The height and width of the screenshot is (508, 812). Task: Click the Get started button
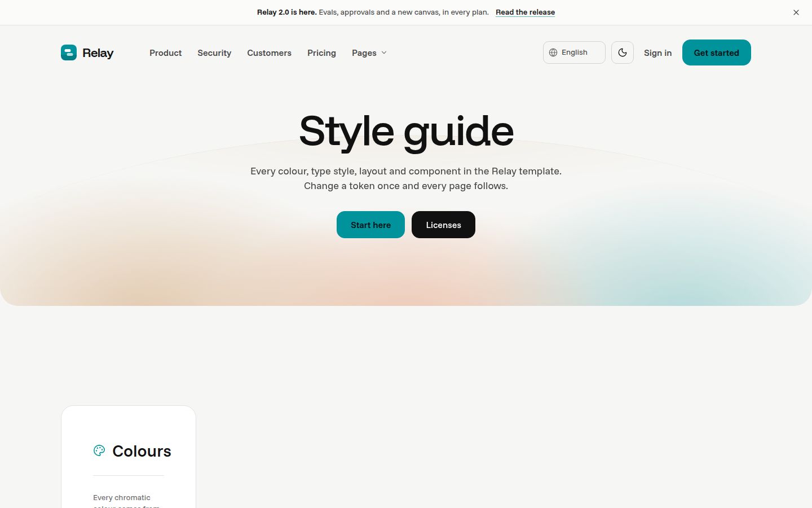716,52
